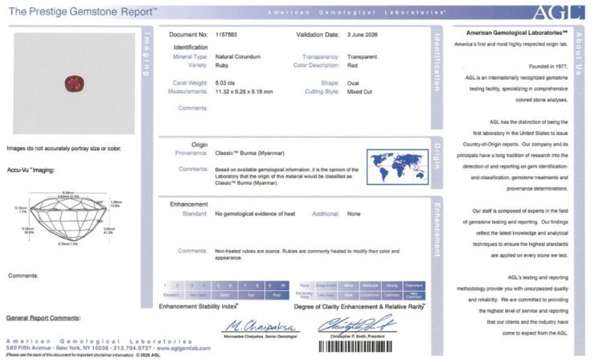Image resolution: width=595 pixels, height=364 pixels.
Task: Click the '© 2026 AGL' copyright notice
Action: [x=148, y=355]
